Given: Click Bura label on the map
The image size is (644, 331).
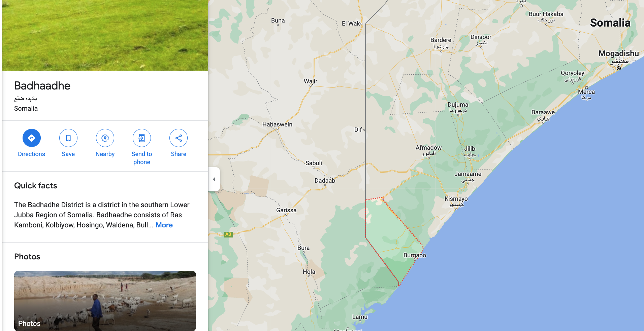Looking at the screenshot, I should (303, 248).
